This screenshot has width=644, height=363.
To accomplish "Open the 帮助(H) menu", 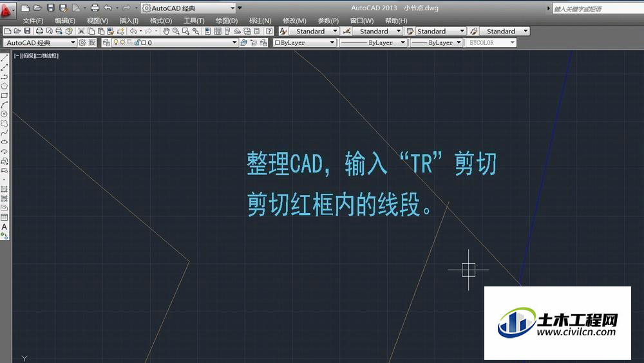I will tap(396, 21).
